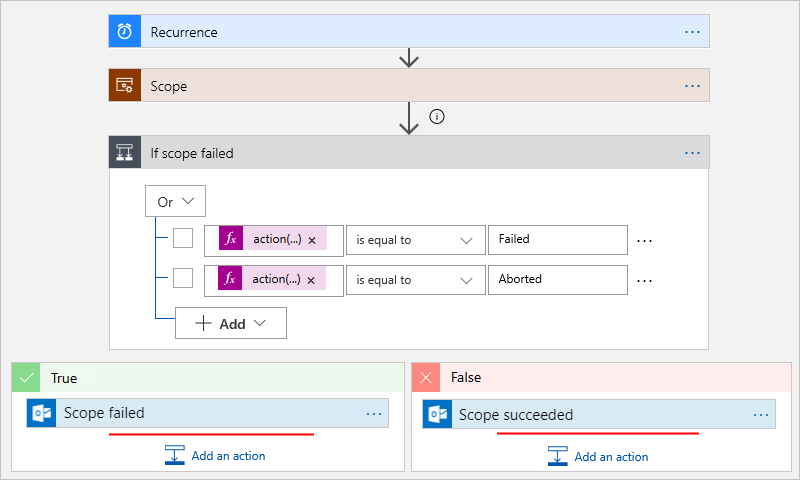Click the Scope action icon
Viewport: 800px width, 480px height.
[125, 86]
